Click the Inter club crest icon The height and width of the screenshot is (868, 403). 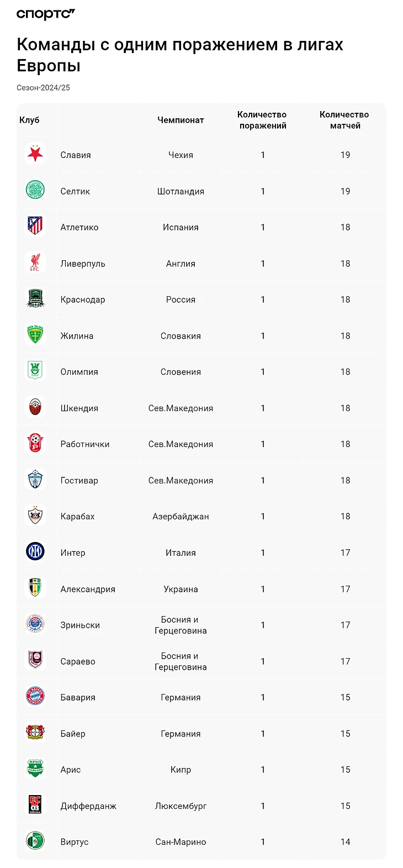pos(35,552)
